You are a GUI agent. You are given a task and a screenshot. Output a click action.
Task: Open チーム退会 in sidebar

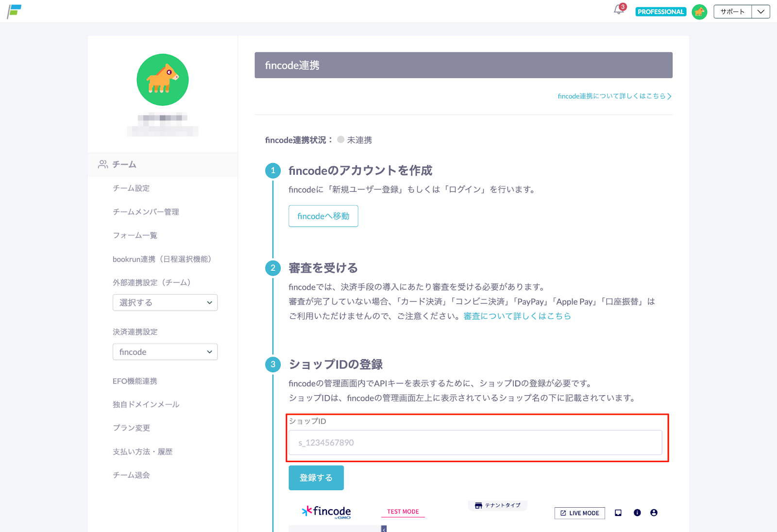click(131, 475)
